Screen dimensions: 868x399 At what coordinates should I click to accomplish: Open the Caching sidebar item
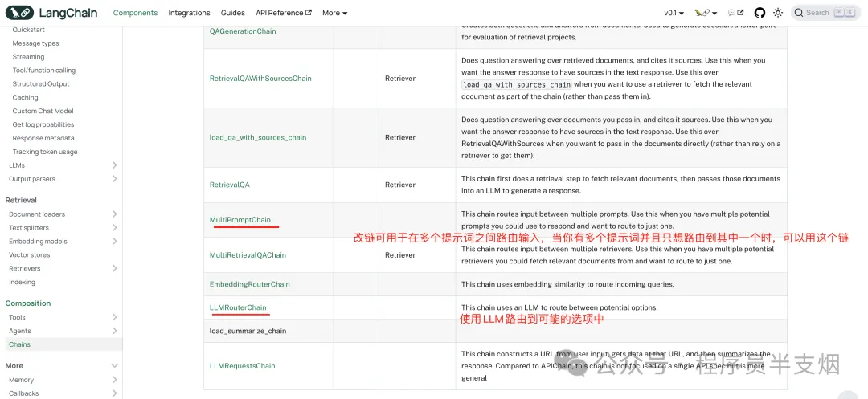(26, 97)
